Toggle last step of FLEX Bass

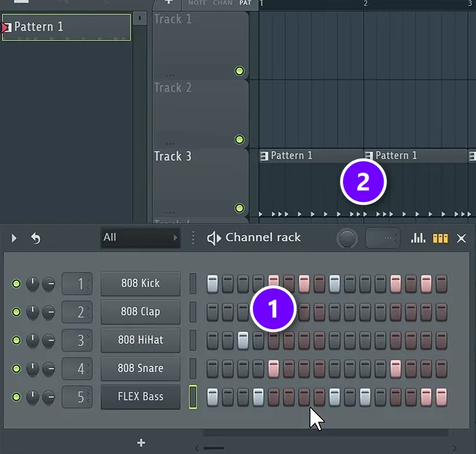point(441,397)
